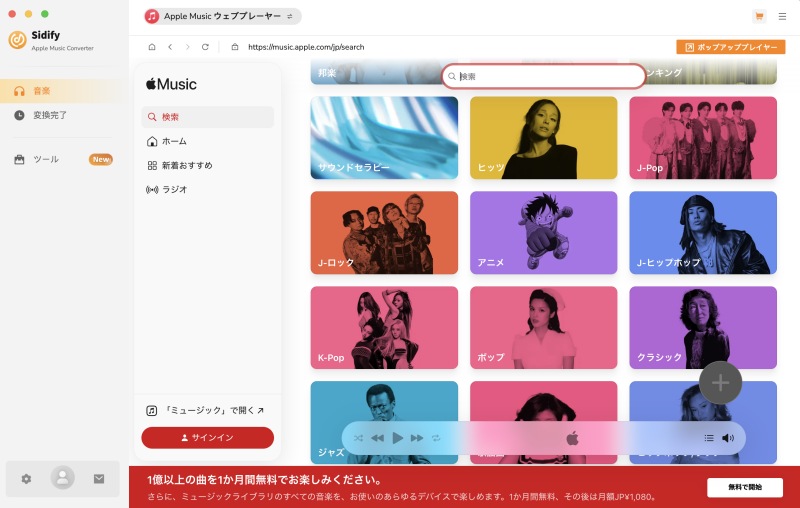Screen dimensions: 800x508
Task: Reload the Apple Music web page
Action: [205, 47]
